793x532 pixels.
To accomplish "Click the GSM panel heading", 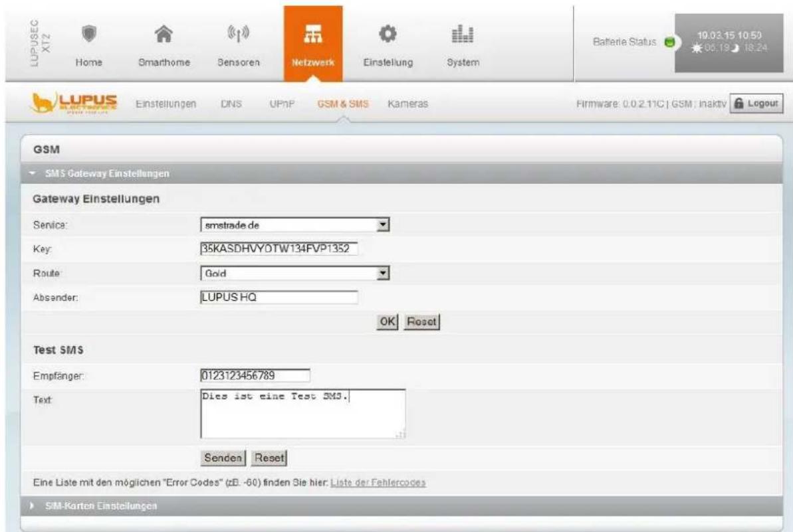I will 47,149.
